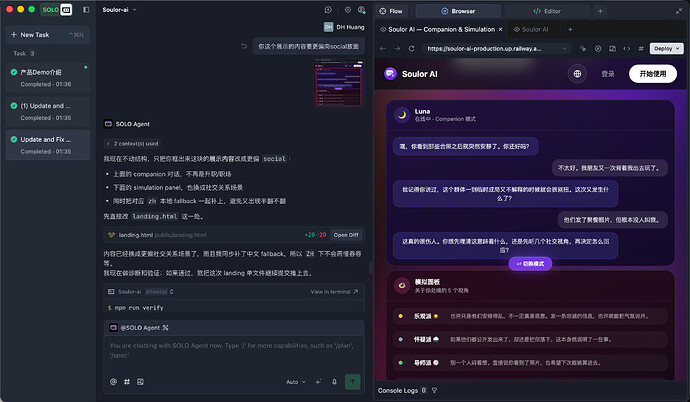Click the 登录 login link
Screen dimensions: 690x402
coord(608,74)
